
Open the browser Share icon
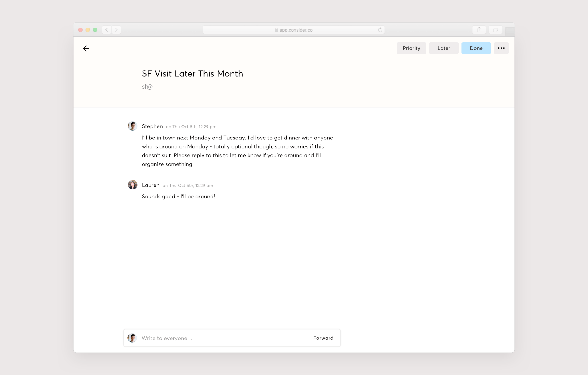(479, 30)
